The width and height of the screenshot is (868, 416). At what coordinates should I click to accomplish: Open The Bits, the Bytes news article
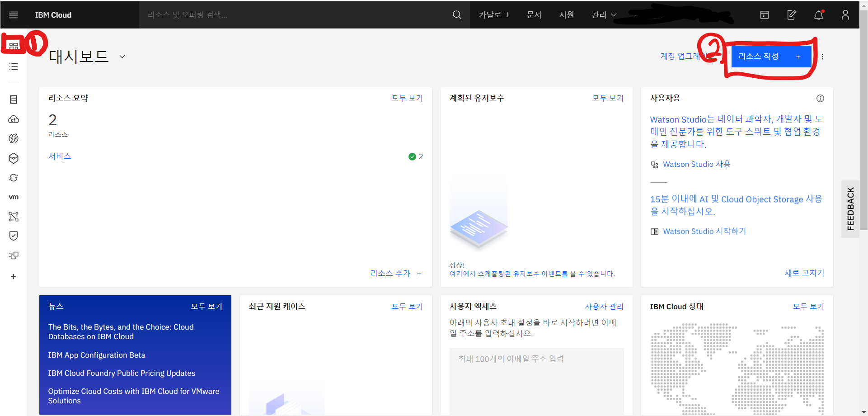pos(121,332)
